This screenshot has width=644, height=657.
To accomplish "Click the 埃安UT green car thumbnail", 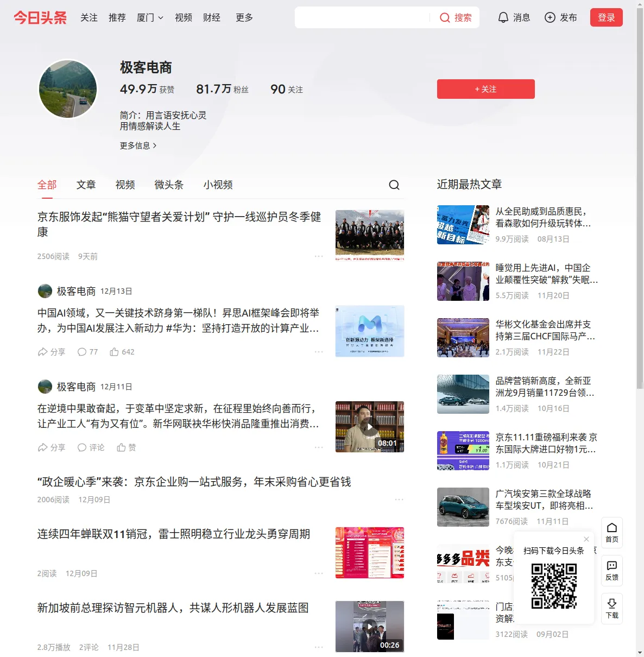I will pos(463,507).
